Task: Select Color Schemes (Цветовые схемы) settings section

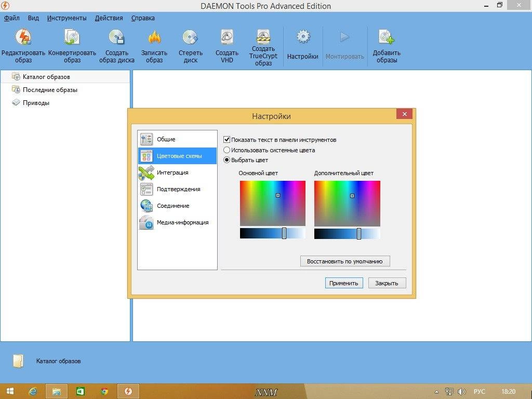Action: pos(177,156)
